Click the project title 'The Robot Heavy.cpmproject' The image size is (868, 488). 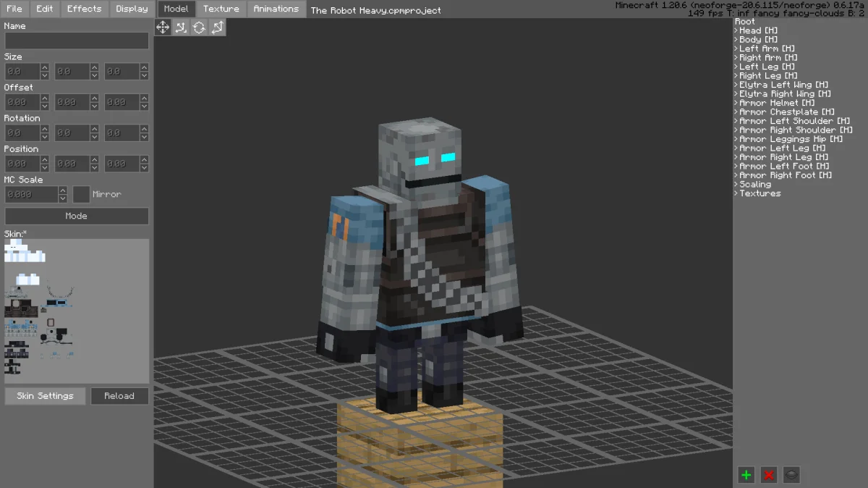[375, 11]
